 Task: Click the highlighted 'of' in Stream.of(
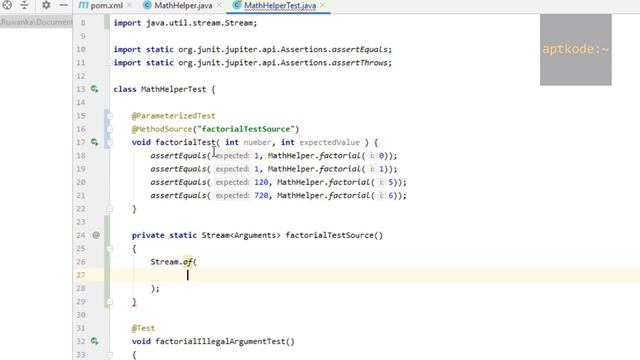pos(188,262)
